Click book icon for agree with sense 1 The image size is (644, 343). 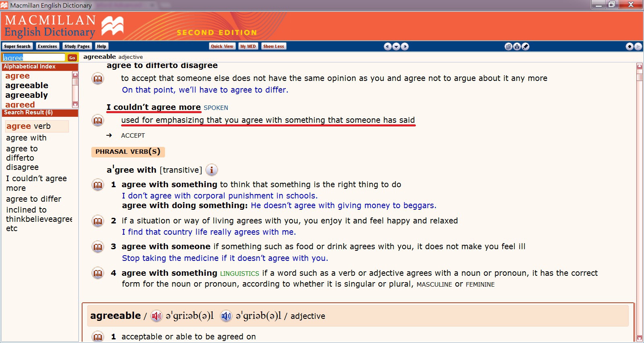coord(98,185)
